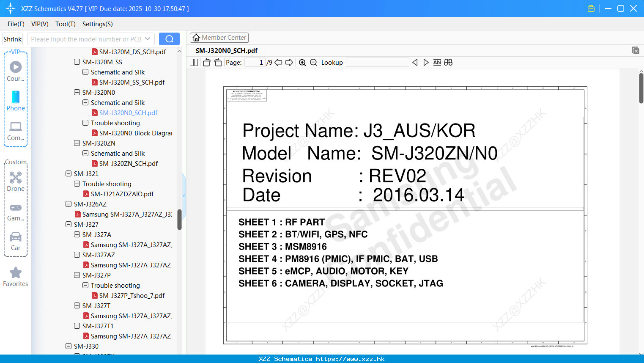Rotate page counterclockwise

pyautogui.click(x=206, y=62)
